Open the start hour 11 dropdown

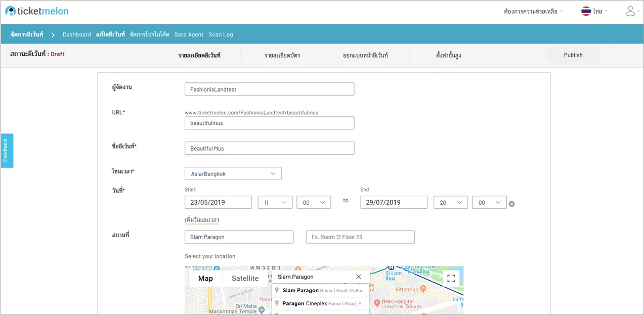click(275, 202)
